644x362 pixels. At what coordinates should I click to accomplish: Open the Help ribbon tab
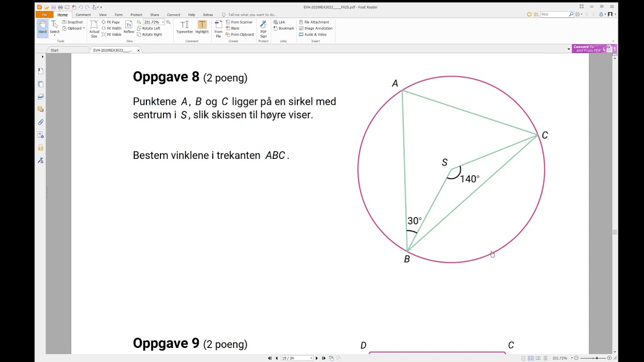click(192, 15)
